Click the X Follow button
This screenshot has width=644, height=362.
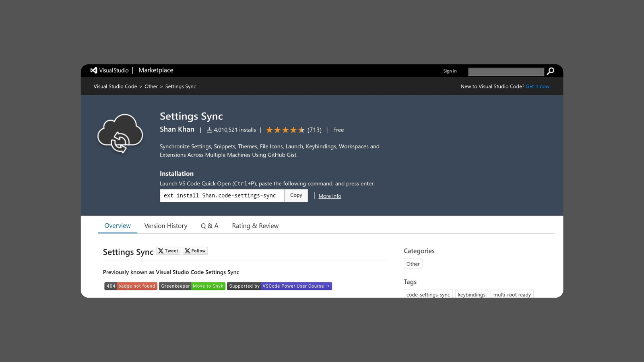tap(195, 251)
